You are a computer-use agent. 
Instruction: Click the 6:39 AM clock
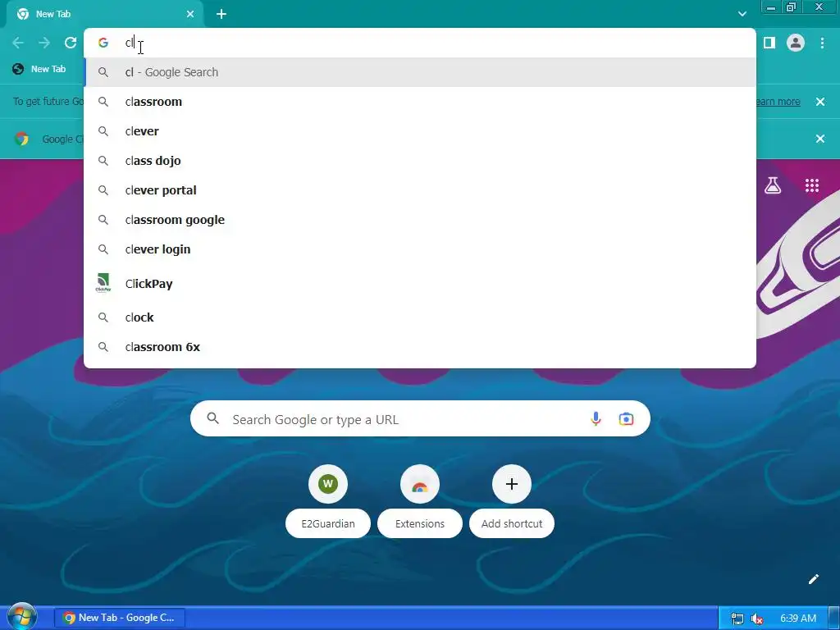point(797,619)
